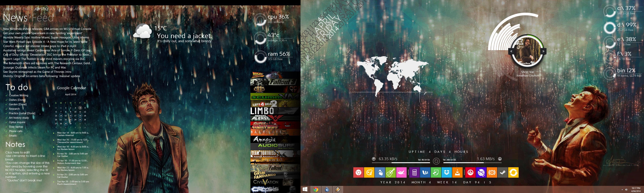
Task: Show hidden icons in system tray
Action: click(622, 190)
